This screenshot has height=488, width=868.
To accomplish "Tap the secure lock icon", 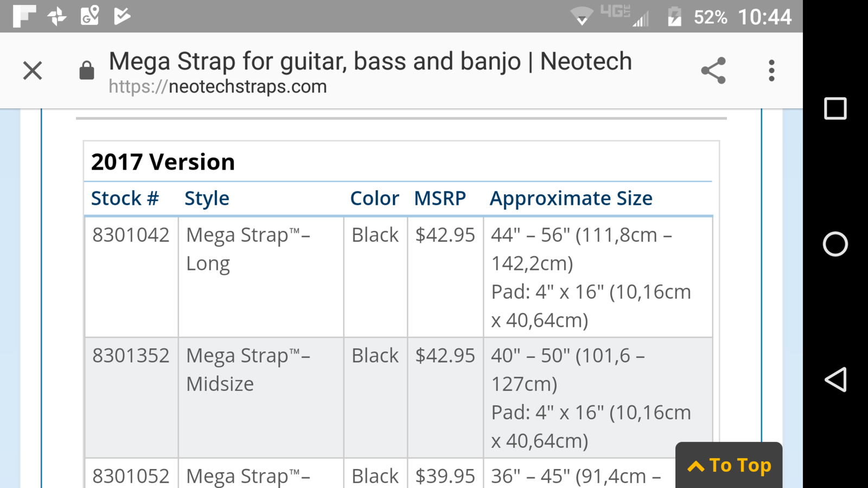I will coord(87,70).
